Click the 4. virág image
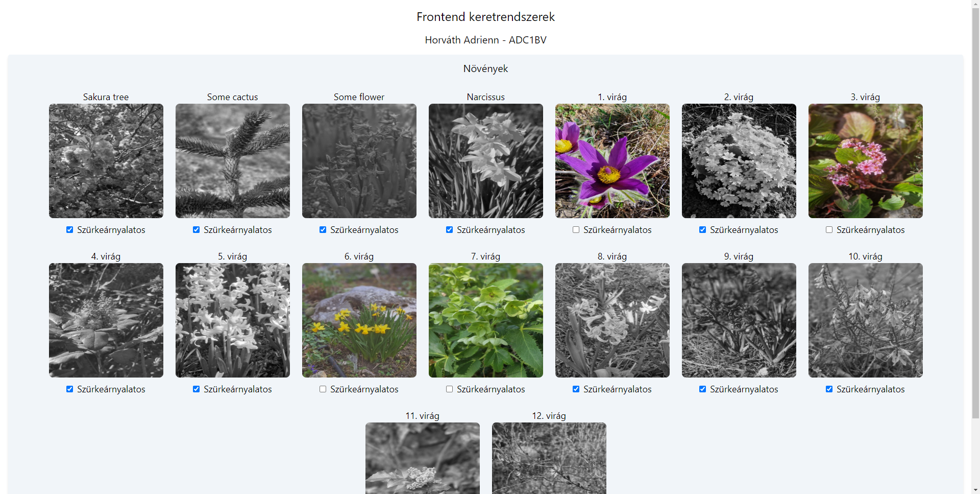Viewport: 980px width, 494px height. (x=106, y=320)
